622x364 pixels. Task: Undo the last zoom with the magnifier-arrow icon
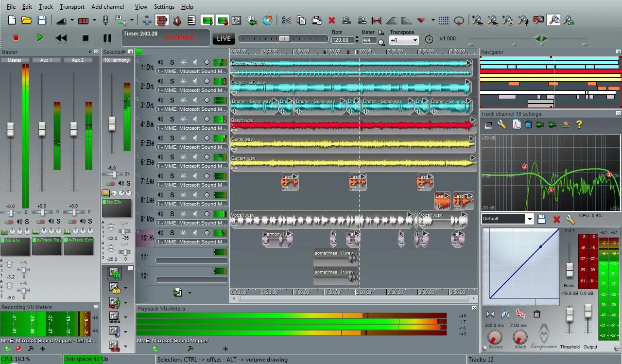point(568,20)
